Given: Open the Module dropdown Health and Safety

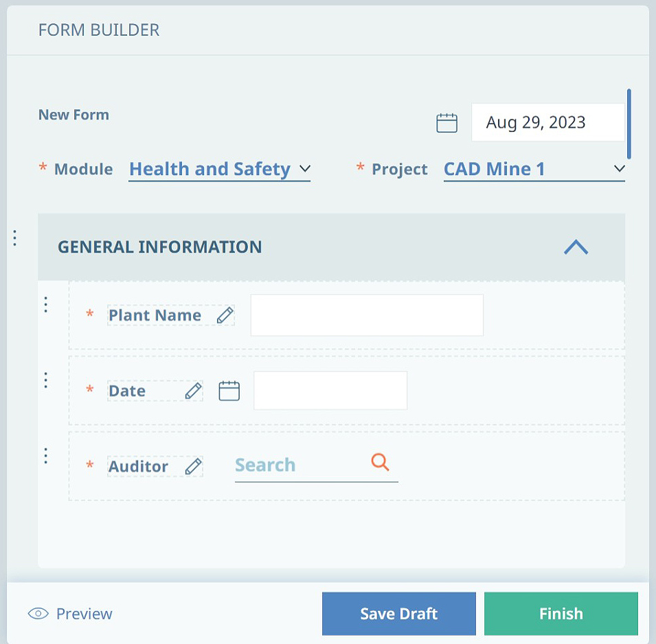Looking at the screenshot, I should click(x=219, y=170).
